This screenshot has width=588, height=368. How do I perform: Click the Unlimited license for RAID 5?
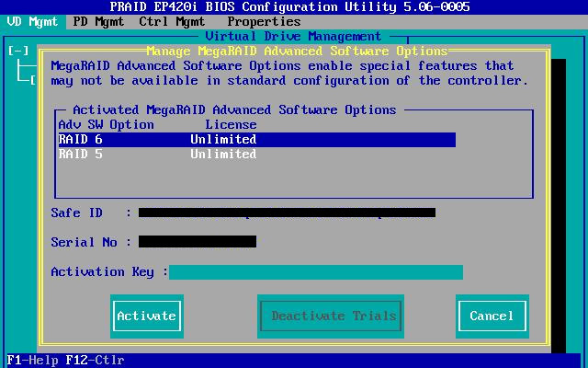(223, 154)
